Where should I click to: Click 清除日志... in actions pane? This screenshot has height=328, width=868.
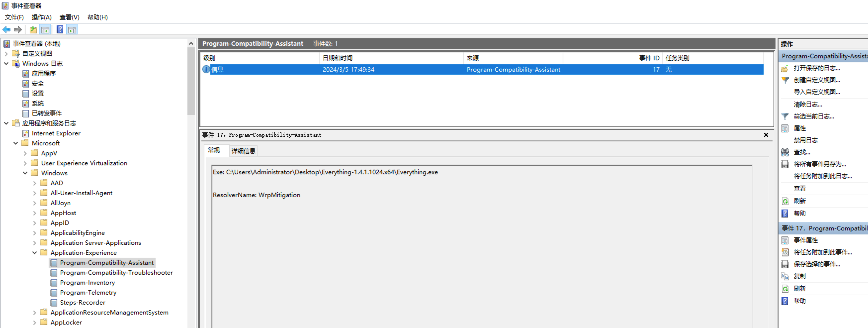(807, 104)
